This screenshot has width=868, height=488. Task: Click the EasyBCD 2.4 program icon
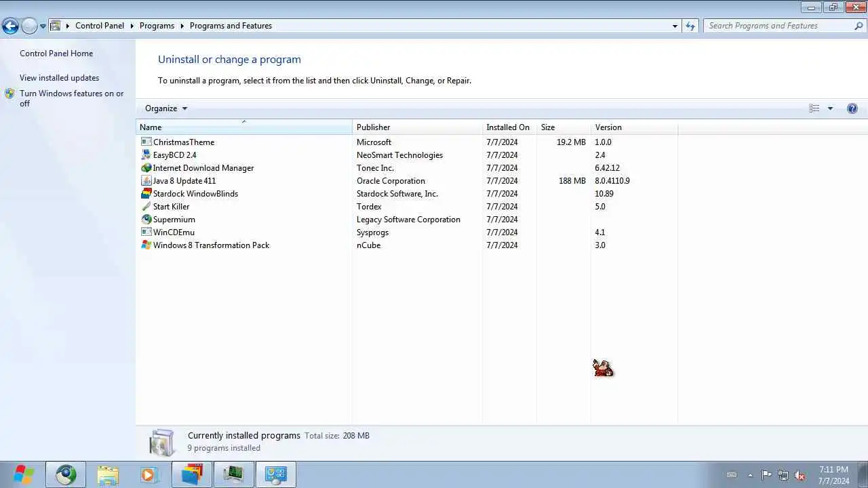146,155
